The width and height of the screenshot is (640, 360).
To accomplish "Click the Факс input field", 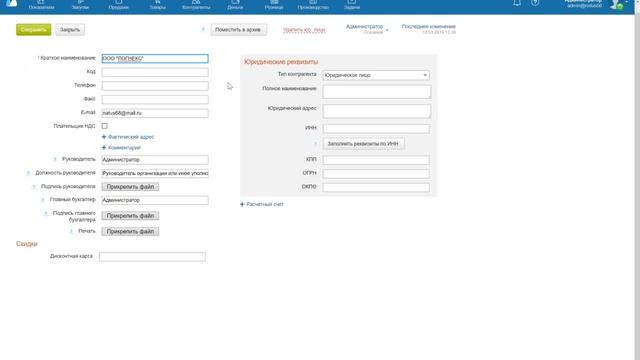I will pos(155,100).
